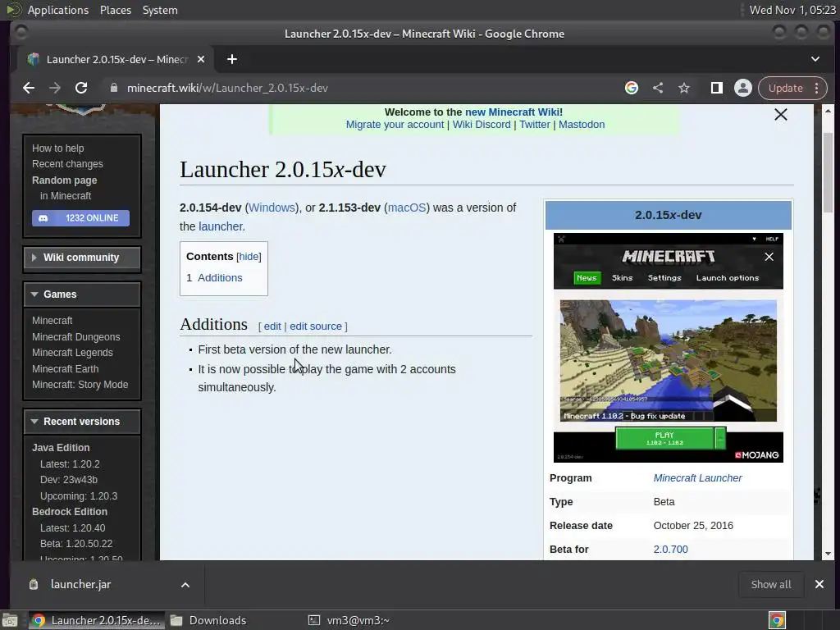Open Minecraft Legends sidebar link
Viewport: 840px width, 630px height.
[72, 353]
